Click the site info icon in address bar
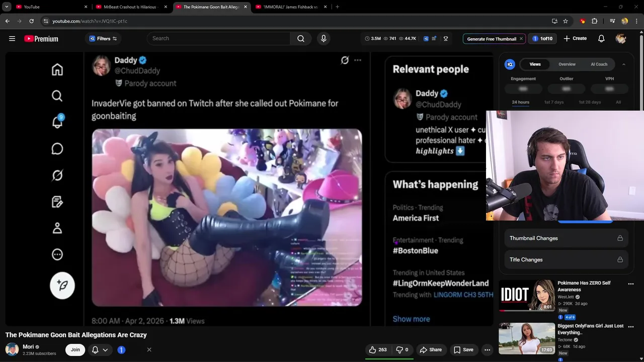 46,21
